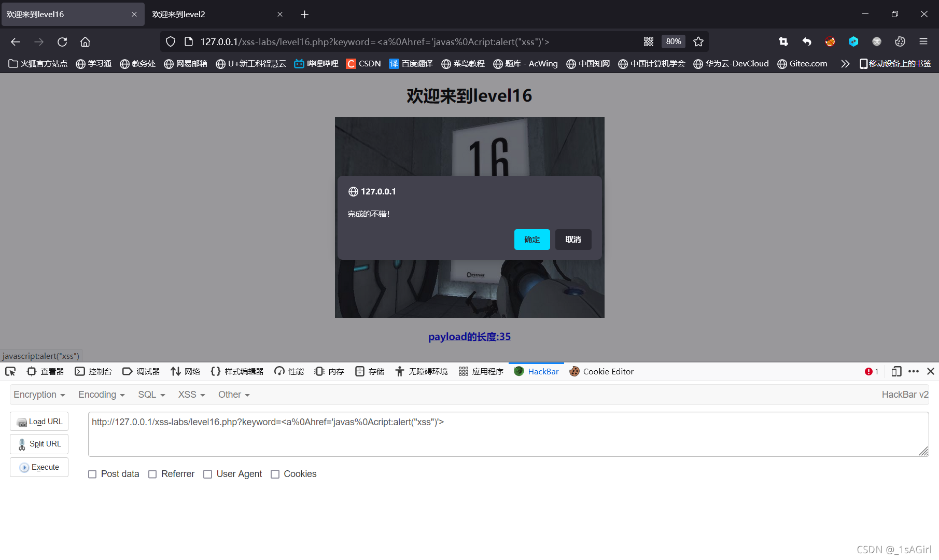Image resolution: width=939 pixels, height=560 pixels.
Task: Enable the Post data checkbox
Action: (92, 474)
